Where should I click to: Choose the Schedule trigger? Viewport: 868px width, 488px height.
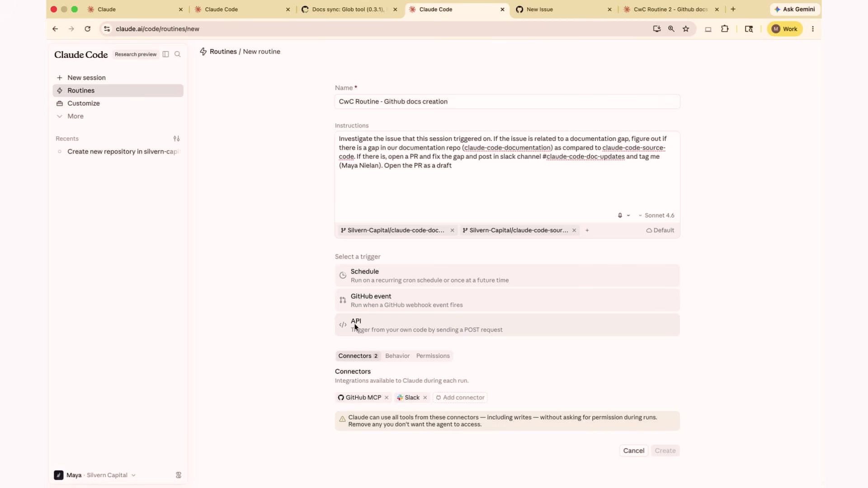point(507,276)
